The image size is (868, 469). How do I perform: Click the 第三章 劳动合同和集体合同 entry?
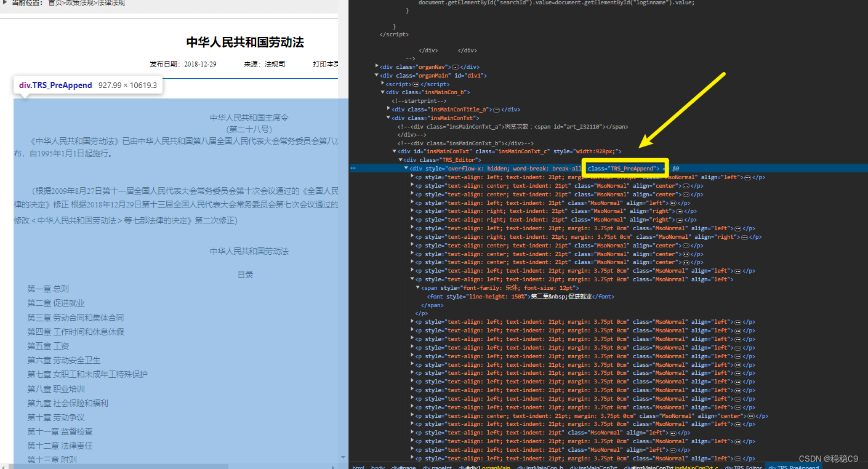[76, 318]
